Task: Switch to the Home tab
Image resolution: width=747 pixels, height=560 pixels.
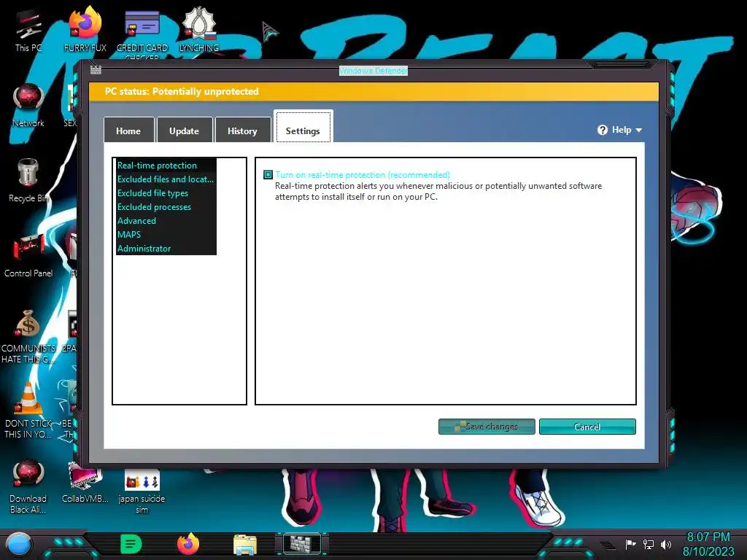Action: coord(128,130)
